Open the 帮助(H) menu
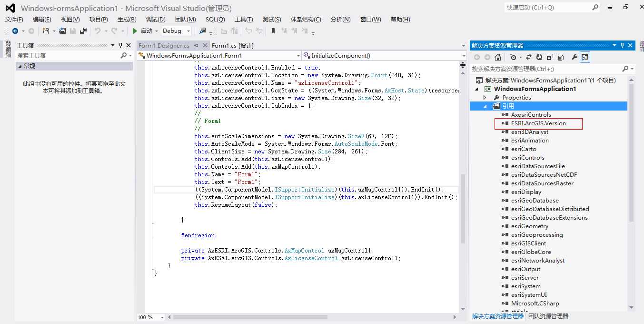The height and width of the screenshot is (324, 644). [400, 20]
